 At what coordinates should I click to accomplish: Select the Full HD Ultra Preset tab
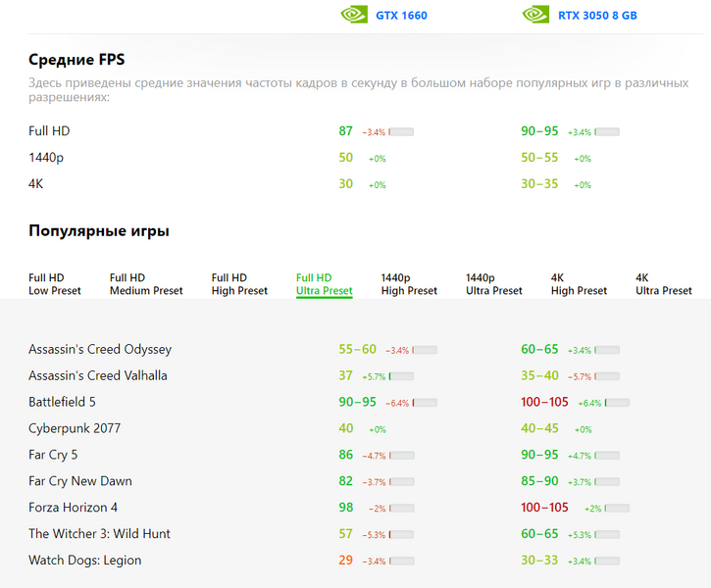pos(324,284)
